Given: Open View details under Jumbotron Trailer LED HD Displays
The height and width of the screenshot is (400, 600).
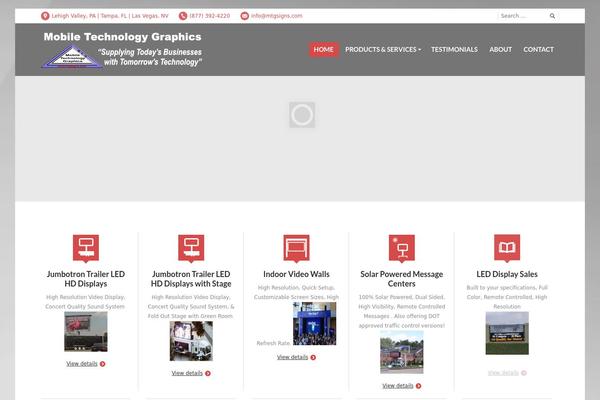Looking at the screenshot, I should [82, 364].
